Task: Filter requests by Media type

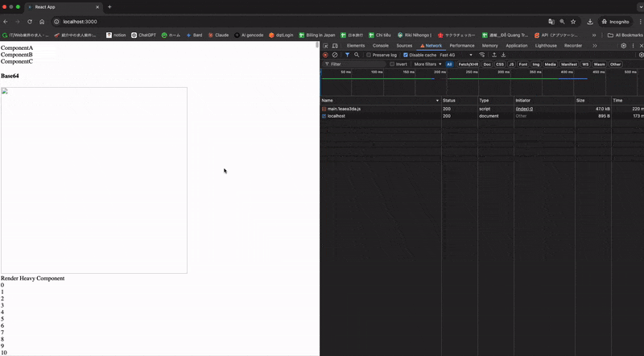Action: 550,64
